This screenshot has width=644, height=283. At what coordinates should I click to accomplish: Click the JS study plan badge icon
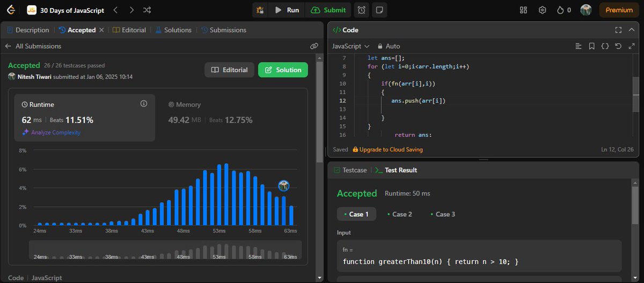coord(32,10)
